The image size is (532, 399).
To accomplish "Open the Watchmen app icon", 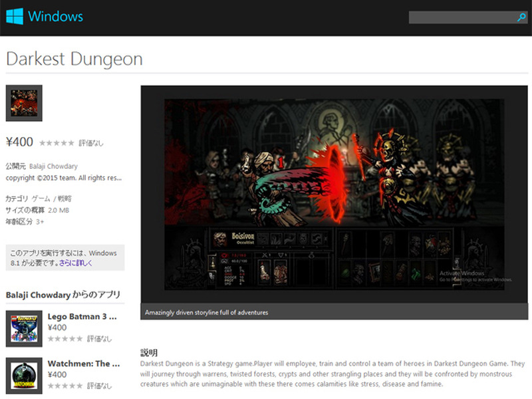I will click(24, 376).
